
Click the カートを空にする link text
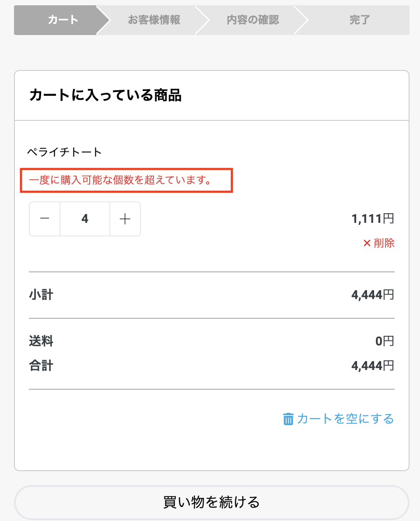tap(345, 419)
